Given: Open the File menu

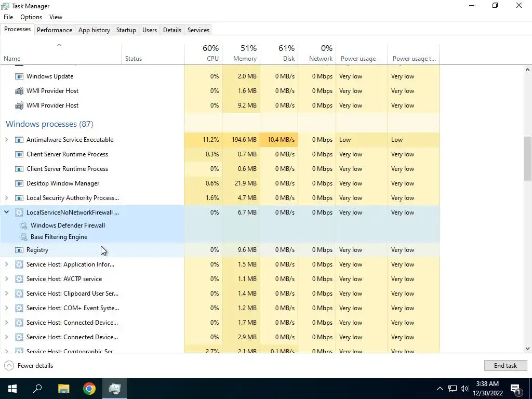Looking at the screenshot, I should (8, 17).
